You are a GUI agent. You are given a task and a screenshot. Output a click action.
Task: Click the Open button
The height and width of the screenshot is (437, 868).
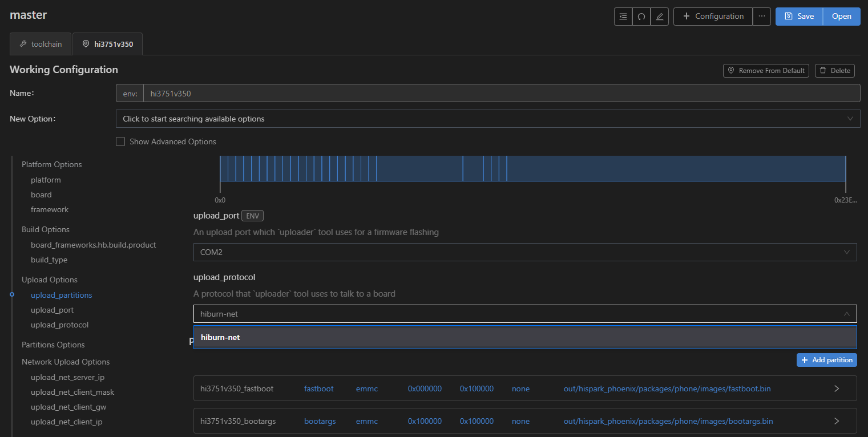pyautogui.click(x=842, y=17)
